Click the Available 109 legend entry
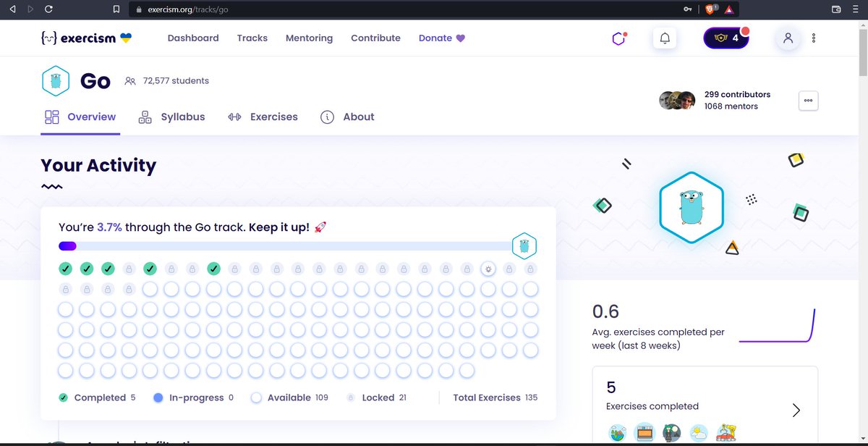Screen dimensions: 868x446 289,397
